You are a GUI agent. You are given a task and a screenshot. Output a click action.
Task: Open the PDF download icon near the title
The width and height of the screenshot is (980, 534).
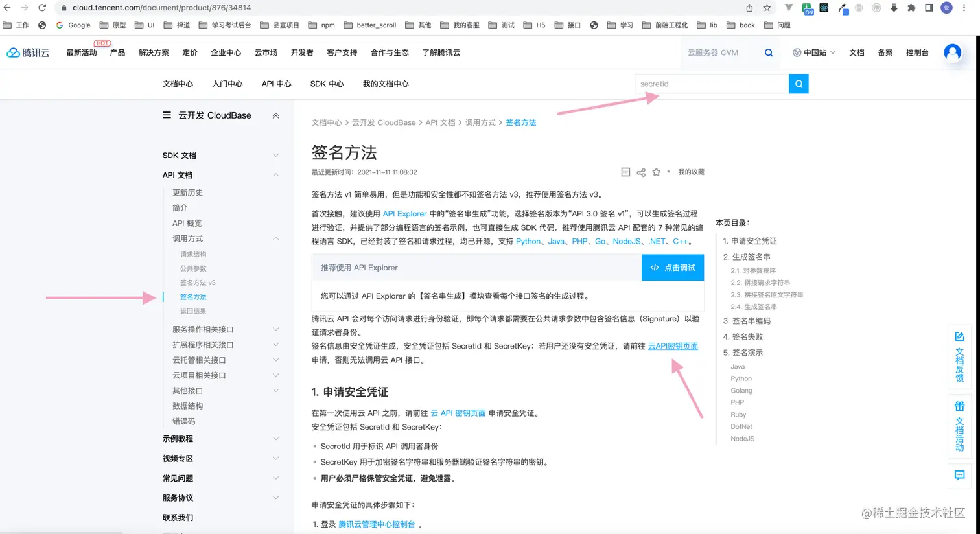click(625, 172)
